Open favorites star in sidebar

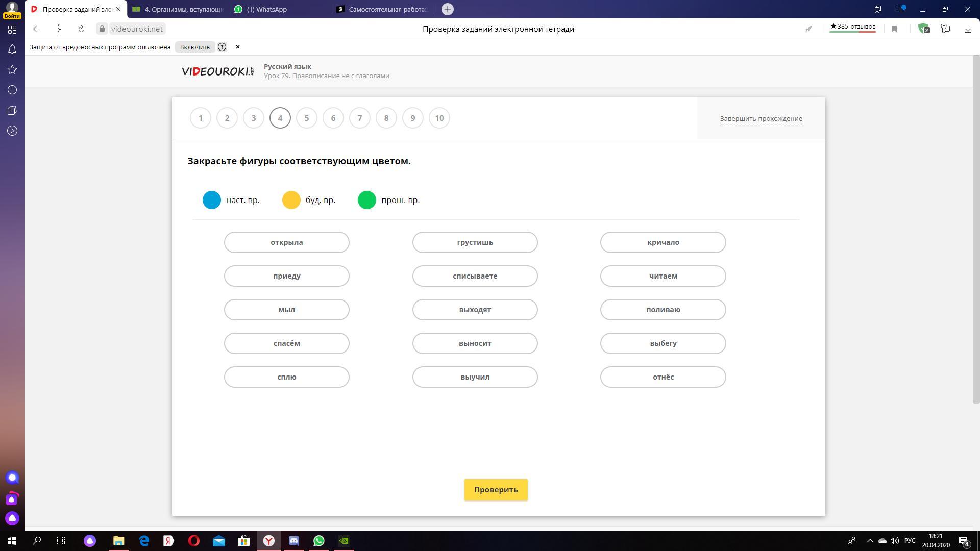pos(12,70)
